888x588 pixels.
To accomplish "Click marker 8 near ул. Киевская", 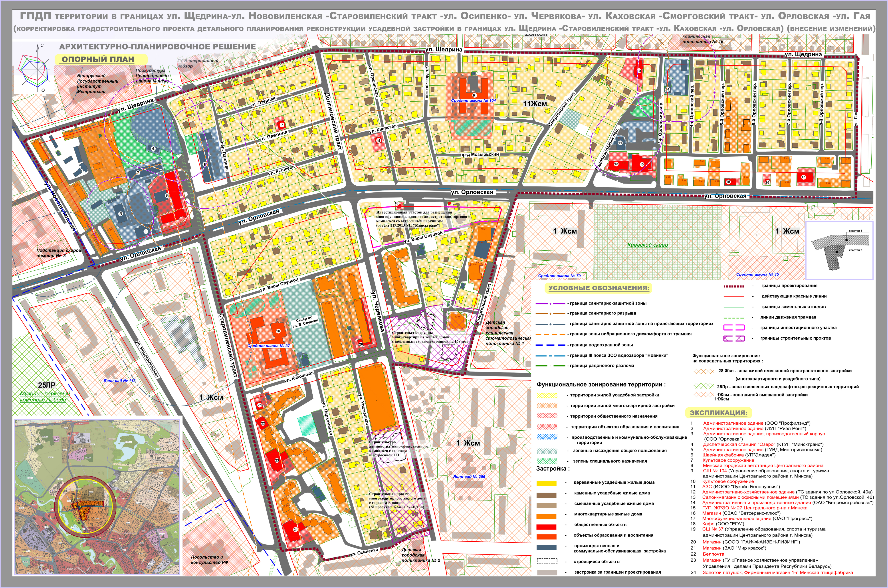I will [378, 141].
